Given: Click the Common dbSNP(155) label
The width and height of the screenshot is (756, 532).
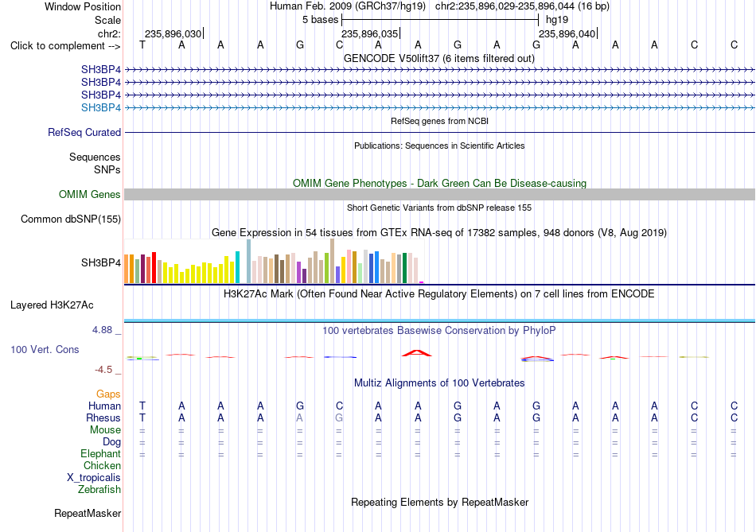Looking at the screenshot, I should (x=70, y=219).
